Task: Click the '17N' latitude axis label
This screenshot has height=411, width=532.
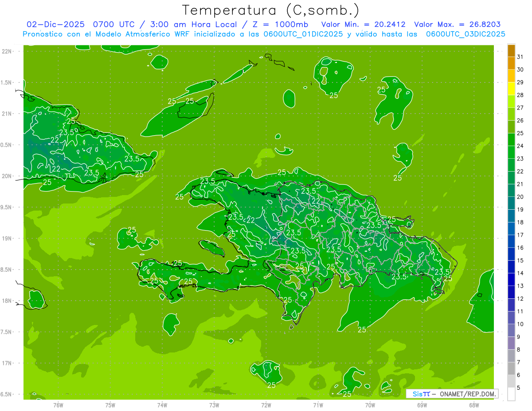Action: point(7,363)
